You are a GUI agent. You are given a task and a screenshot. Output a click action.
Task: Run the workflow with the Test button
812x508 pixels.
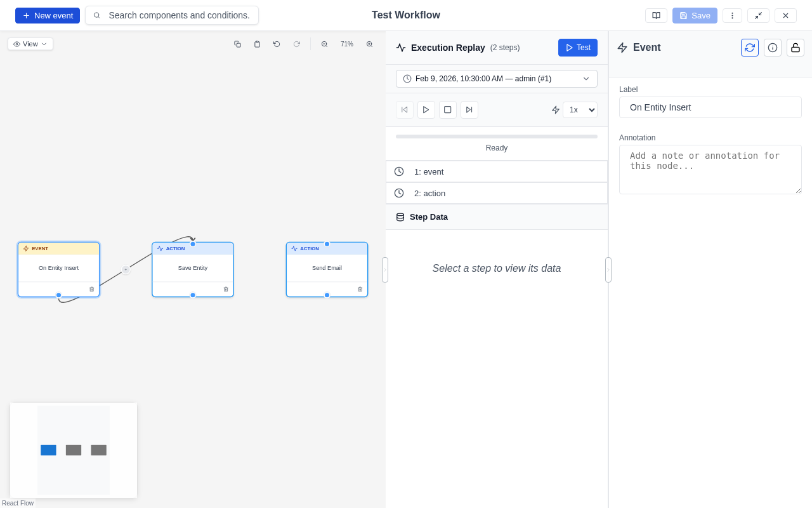[x=577, y=48]
